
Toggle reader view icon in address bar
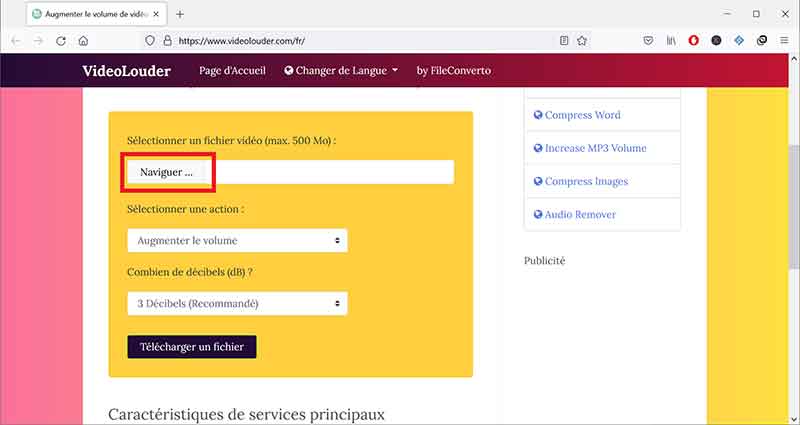pos(564,41)
